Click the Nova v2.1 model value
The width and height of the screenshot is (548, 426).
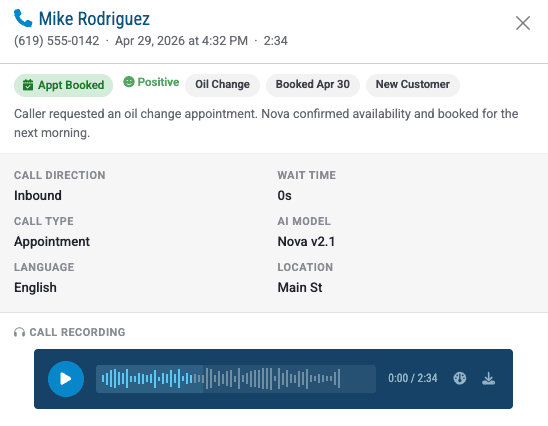(x=306, y=241)
